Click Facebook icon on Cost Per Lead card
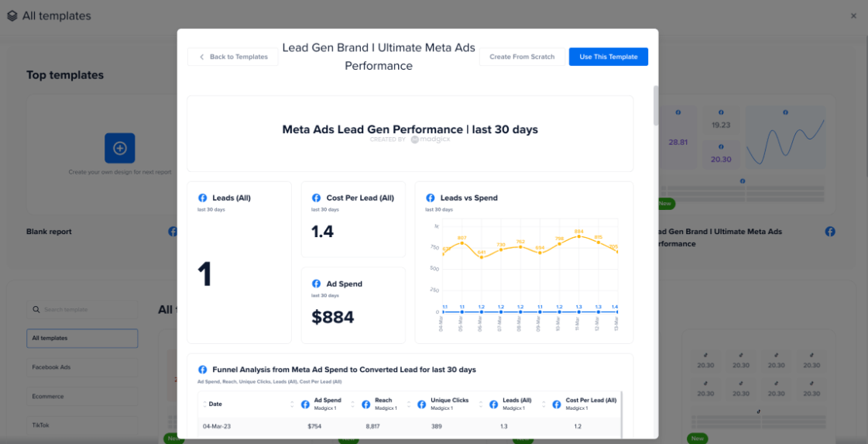This screenshot has height=444, width=868. point(317,198)
